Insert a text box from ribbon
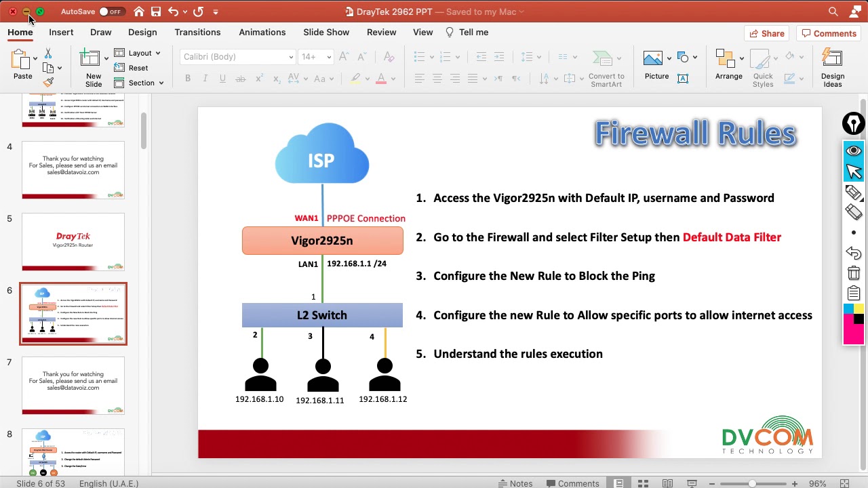868x488 pixels. [x=683, y=79]
